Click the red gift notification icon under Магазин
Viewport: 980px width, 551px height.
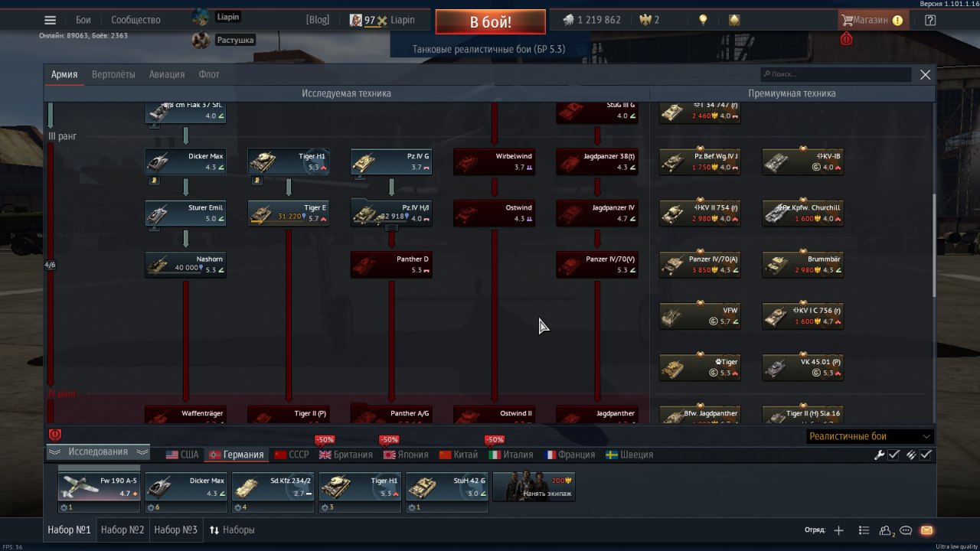pos(847,39)
